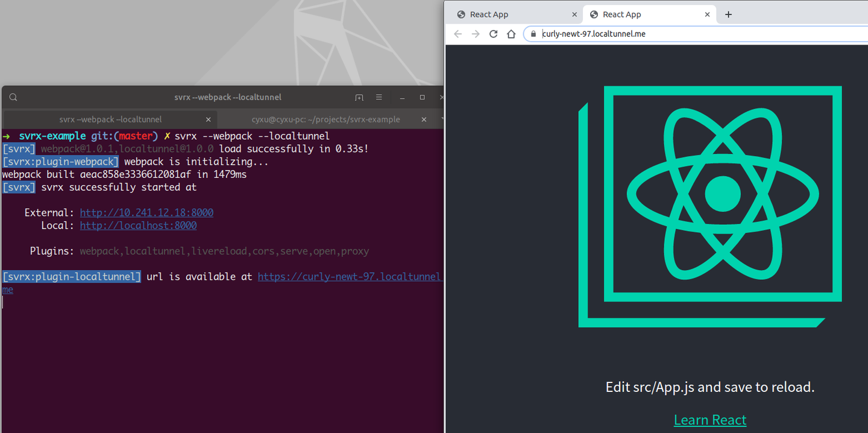This screenshot has height=433, width=868.
Task: Click the svrx-example git:(master) prompt line
Action: point(166,136)
